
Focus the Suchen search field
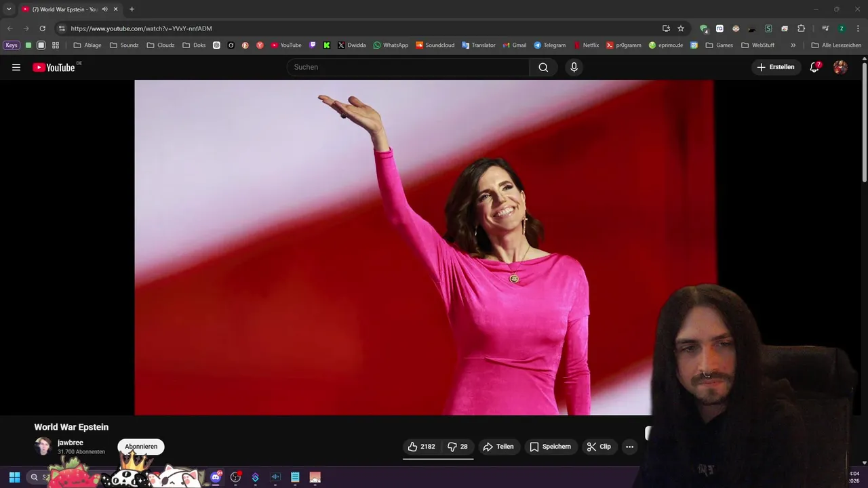pyautogui.click(x=408, y=67)
